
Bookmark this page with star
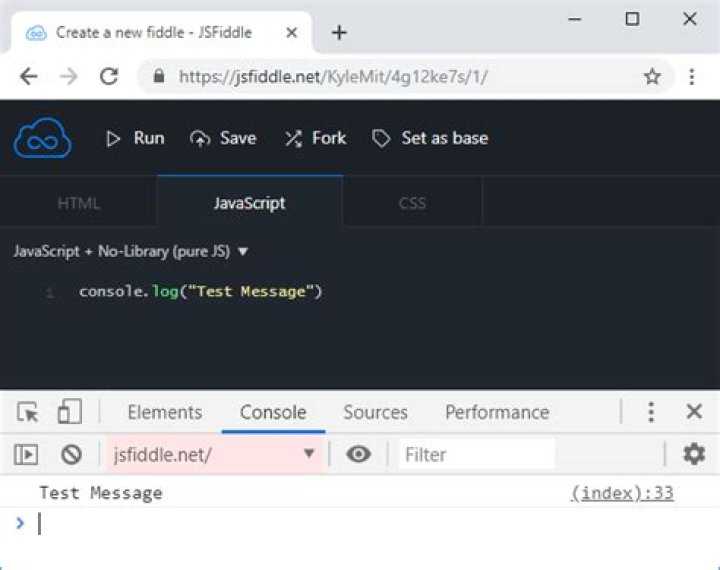click(652, 76)
